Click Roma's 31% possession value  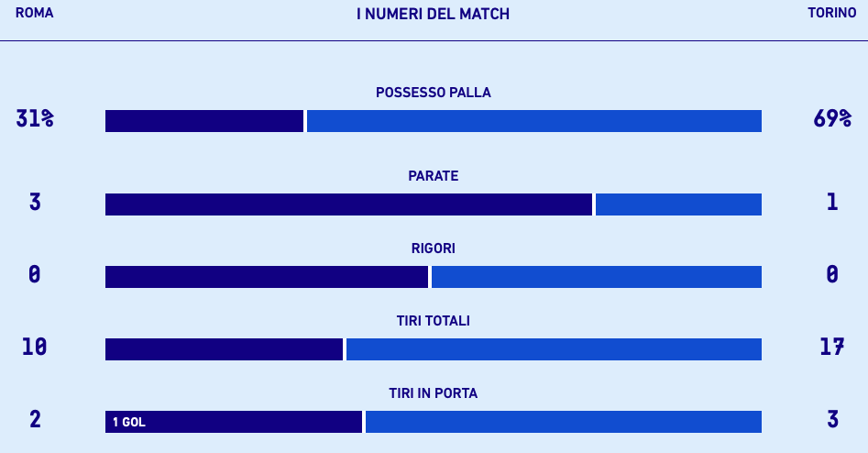[x=35, y=118]
